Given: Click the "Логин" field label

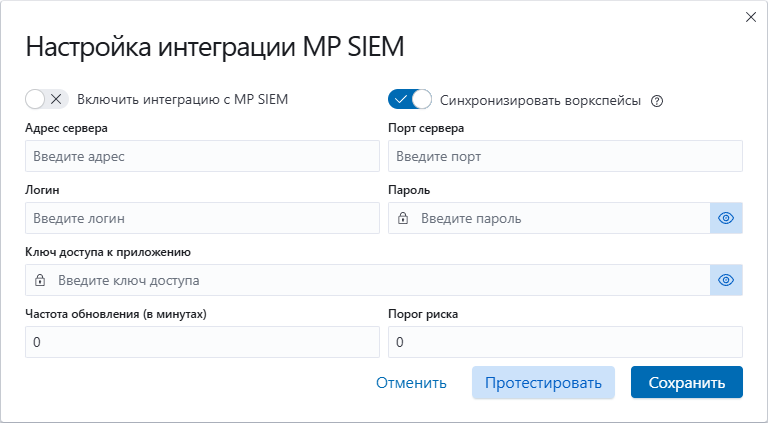Looking at the screenshot, I should coord(43,190).
